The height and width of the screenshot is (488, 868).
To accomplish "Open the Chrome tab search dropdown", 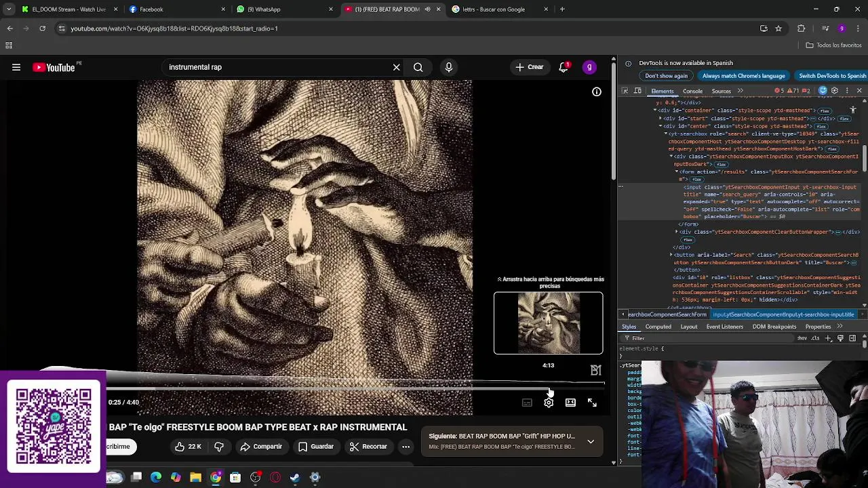I will pyautogui.click(x=9, y=9).
